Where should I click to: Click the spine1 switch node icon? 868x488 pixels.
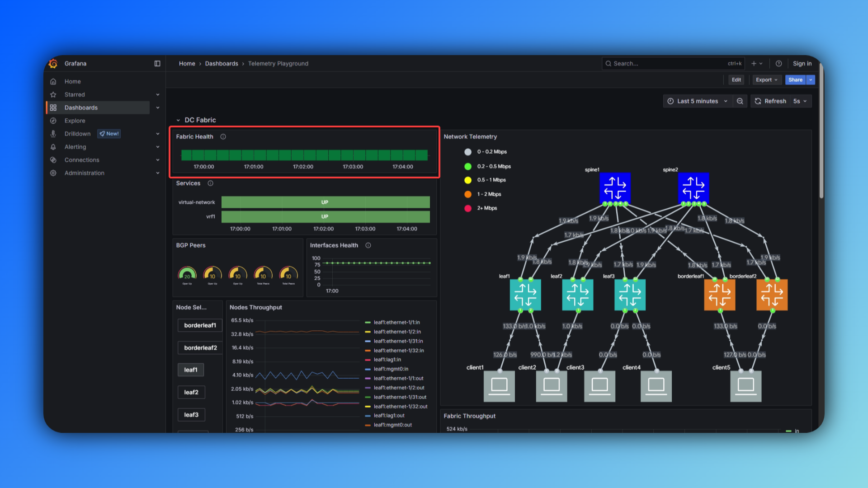[x=615, y=188]
